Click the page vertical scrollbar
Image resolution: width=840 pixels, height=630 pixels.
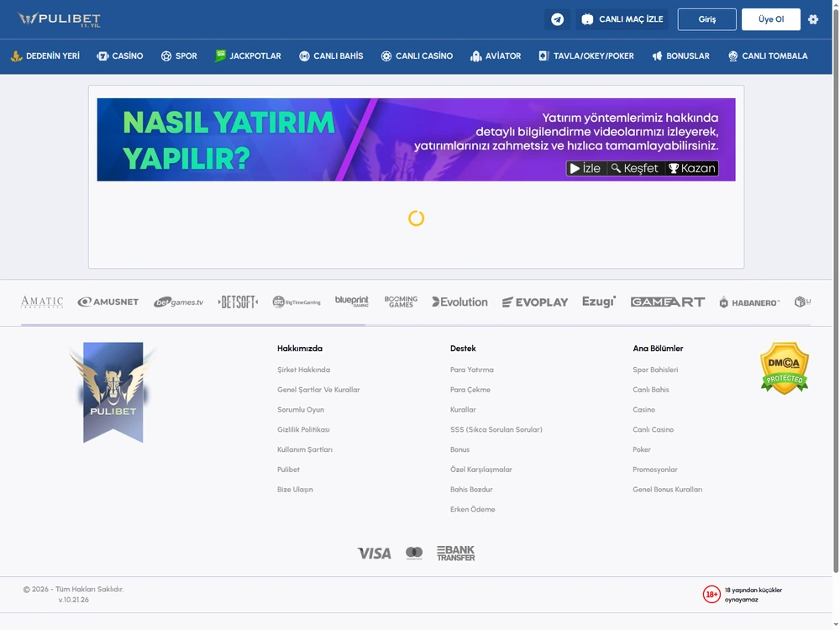[836, 289]
